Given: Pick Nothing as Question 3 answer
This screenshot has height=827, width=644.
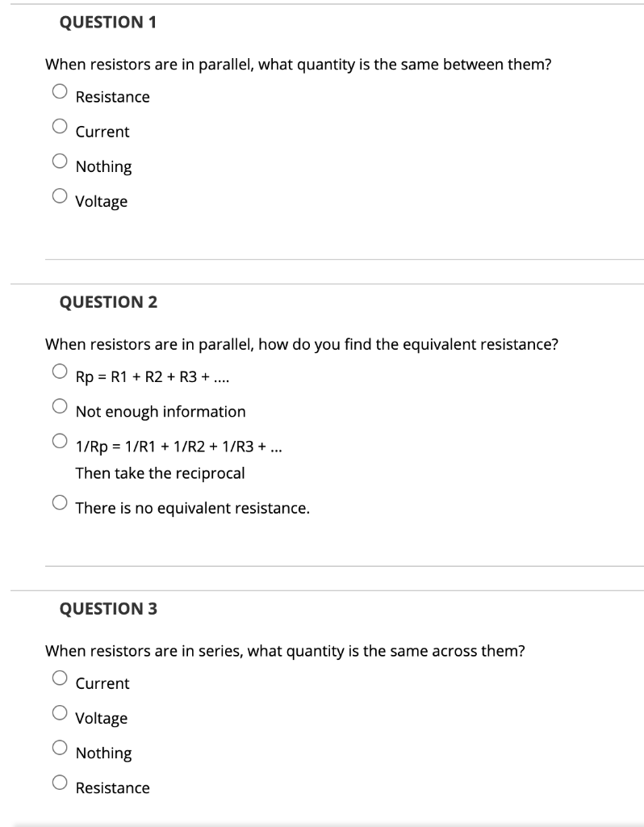Looking at the screenshot, I should click(59, 747).
